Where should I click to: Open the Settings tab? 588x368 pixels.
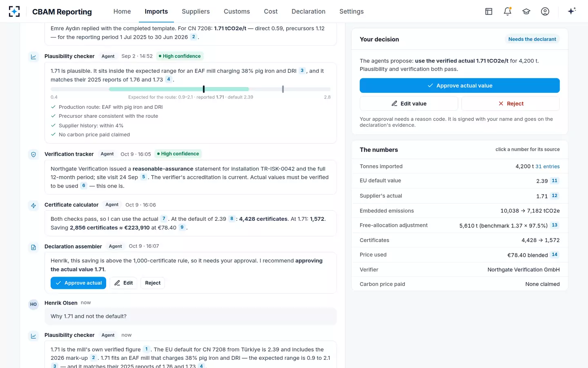pyautogui.click(x=352, y=11)
